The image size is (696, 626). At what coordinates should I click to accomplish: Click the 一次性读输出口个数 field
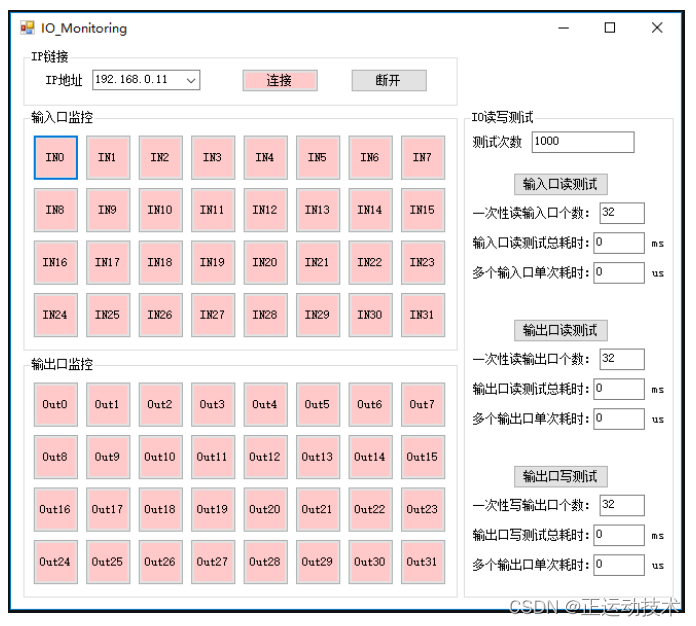click(621, 359)
